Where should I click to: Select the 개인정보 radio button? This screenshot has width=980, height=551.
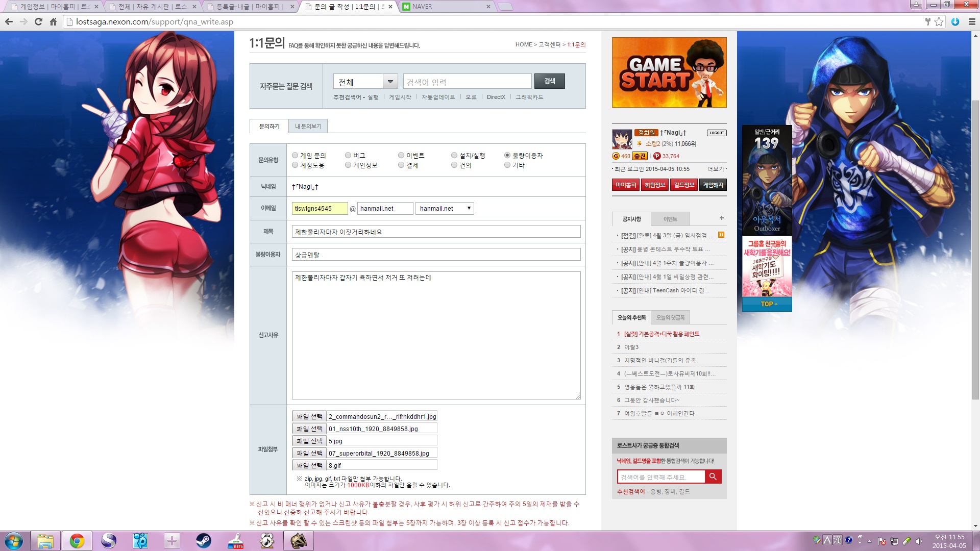coord(348,165)
